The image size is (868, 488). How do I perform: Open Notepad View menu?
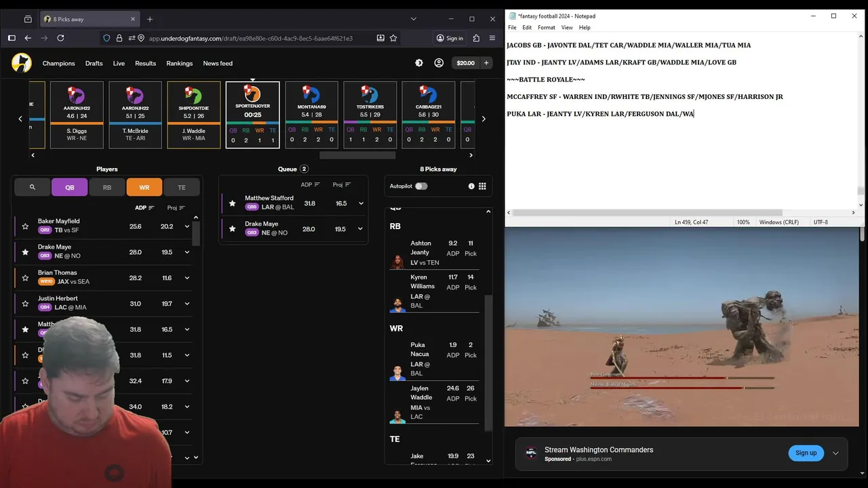point(567,27)
